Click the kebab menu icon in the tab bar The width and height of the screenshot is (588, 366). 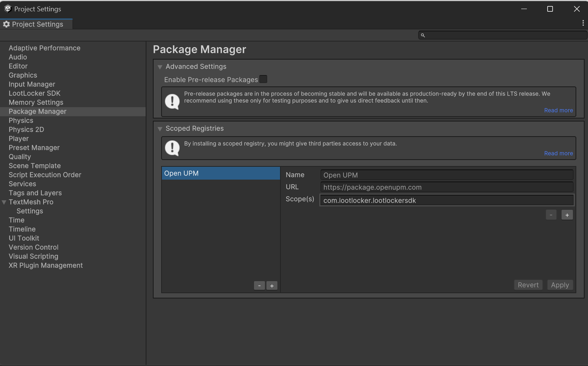point(583,23)
